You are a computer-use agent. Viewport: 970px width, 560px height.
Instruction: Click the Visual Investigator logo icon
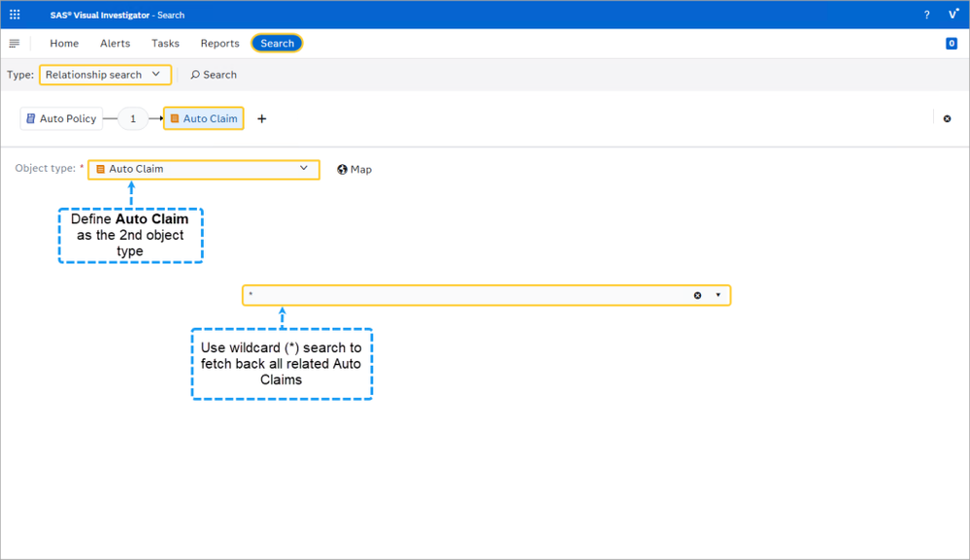952,14
